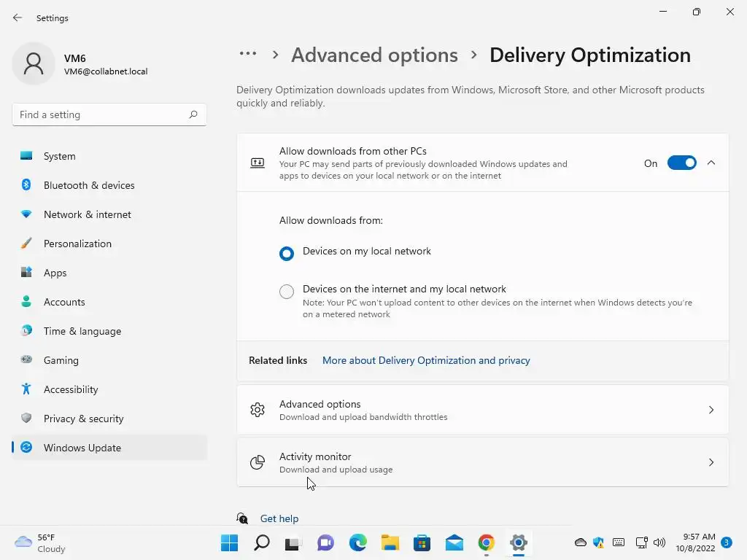This screenshot has width=747, height=560.
Task: Click the Privacy & security shield icon
Action: coord(26,419)
